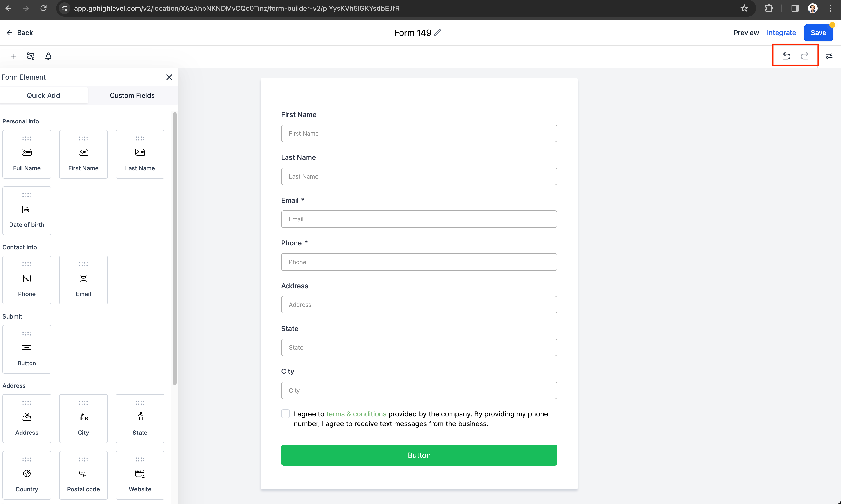Switch to the Custom Fields tab
The height and width of the screenshot is (504, 841).
[132, 95]
